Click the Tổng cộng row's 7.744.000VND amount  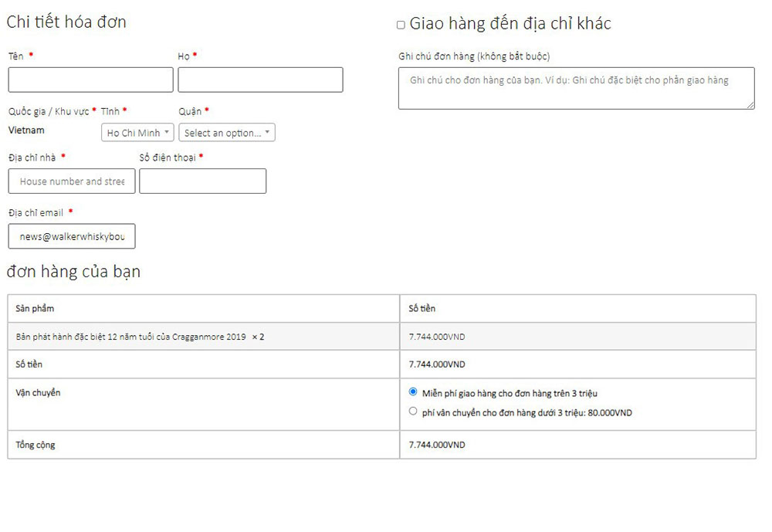[x=437, y=446]
